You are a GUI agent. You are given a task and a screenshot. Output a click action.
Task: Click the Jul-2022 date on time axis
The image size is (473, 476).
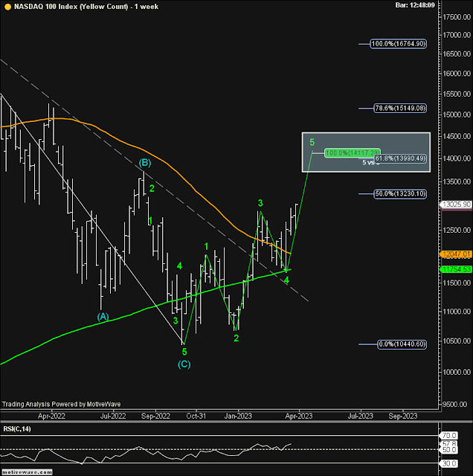coord(113,416)
